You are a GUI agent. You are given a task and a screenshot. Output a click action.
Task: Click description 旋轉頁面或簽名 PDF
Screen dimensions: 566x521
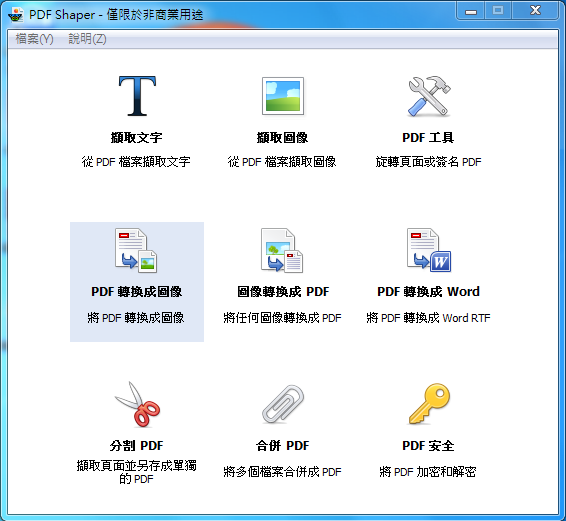428,162
